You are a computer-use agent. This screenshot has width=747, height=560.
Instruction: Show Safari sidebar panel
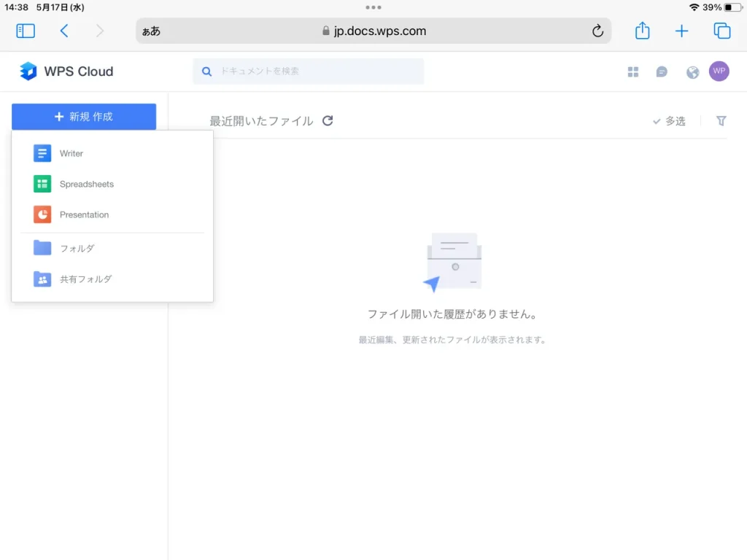click(x=26, y=31)
